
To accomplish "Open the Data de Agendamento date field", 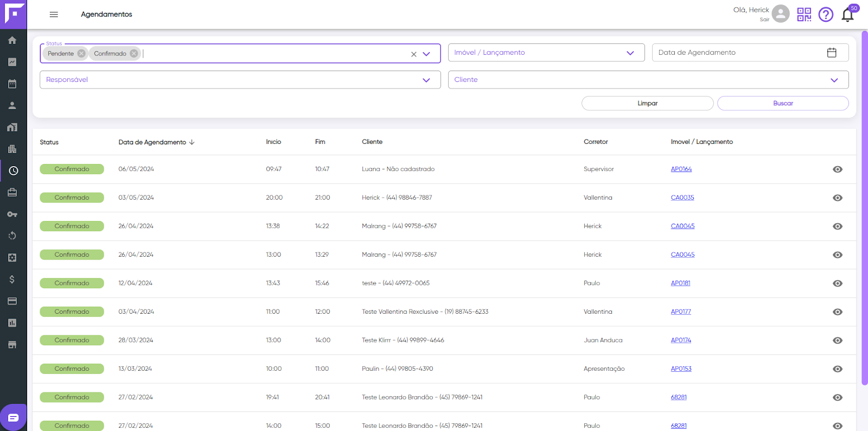I will click(x=750, y=53).
